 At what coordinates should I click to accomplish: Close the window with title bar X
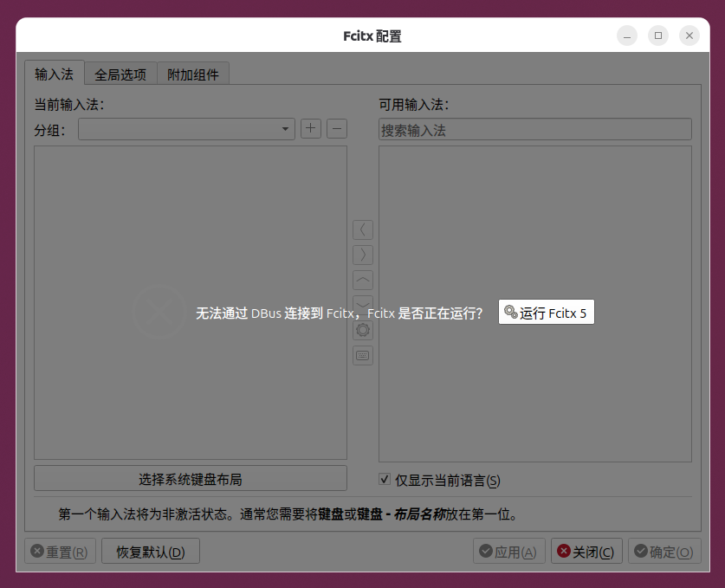tap(689, 36)
